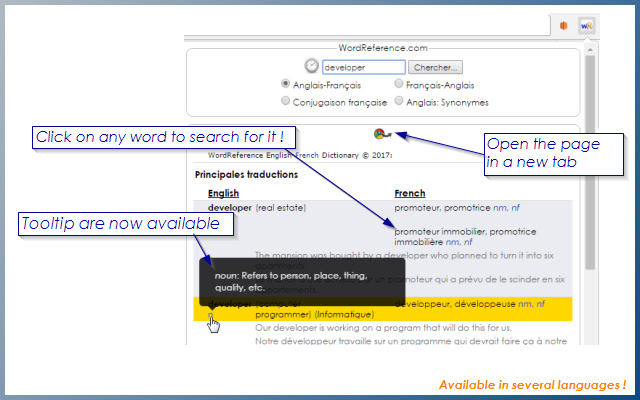
Task: Click the orange extension icon in toolbar
Action: click(563, 26)
